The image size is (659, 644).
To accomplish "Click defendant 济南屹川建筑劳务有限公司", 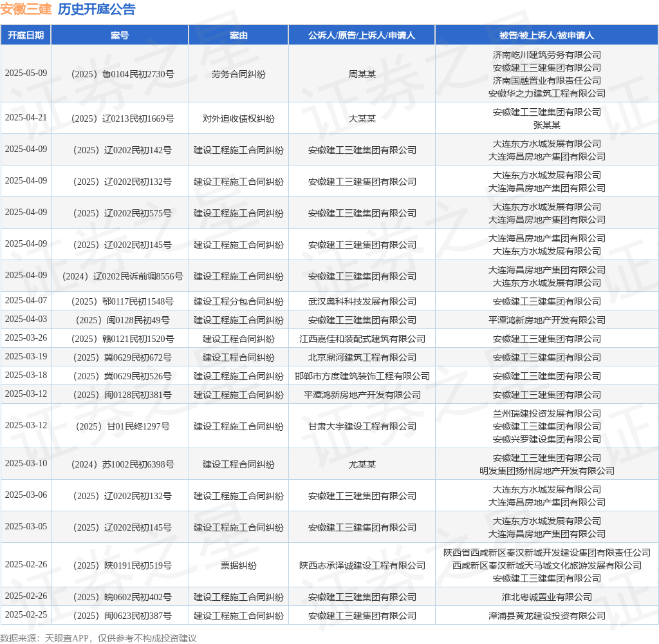I will coord(546,55).
